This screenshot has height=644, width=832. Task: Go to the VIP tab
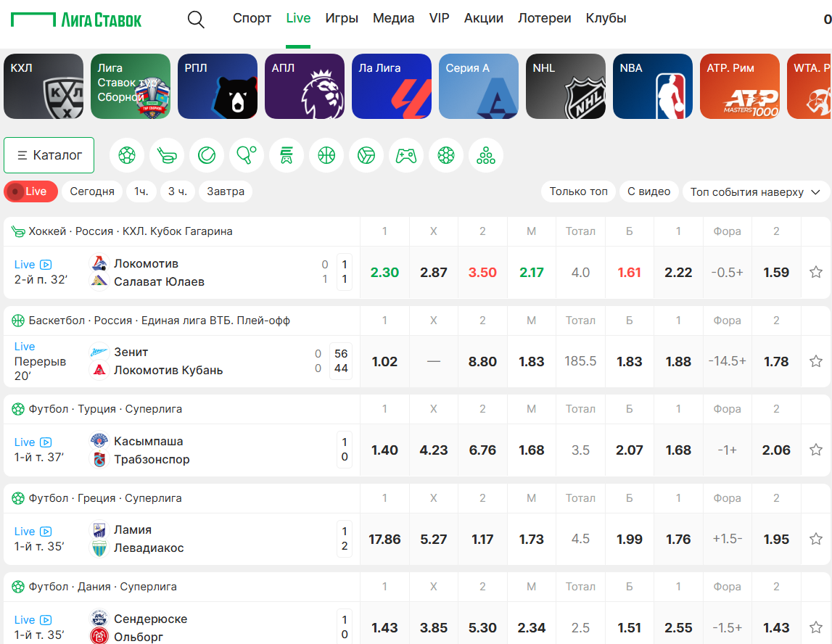coord(440,18)
